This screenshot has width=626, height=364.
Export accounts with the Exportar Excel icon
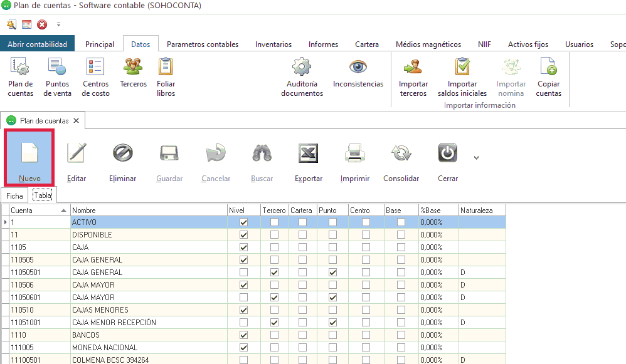point(308,153)
